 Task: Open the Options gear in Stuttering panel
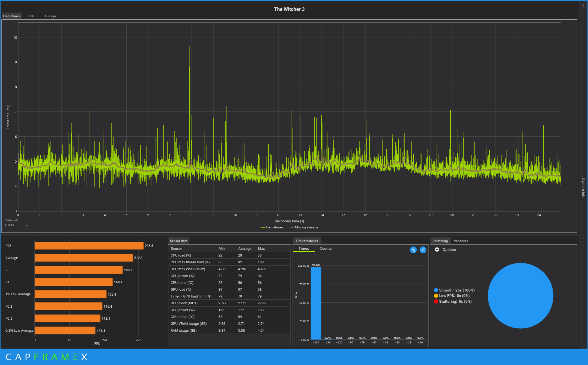(437, 249)
